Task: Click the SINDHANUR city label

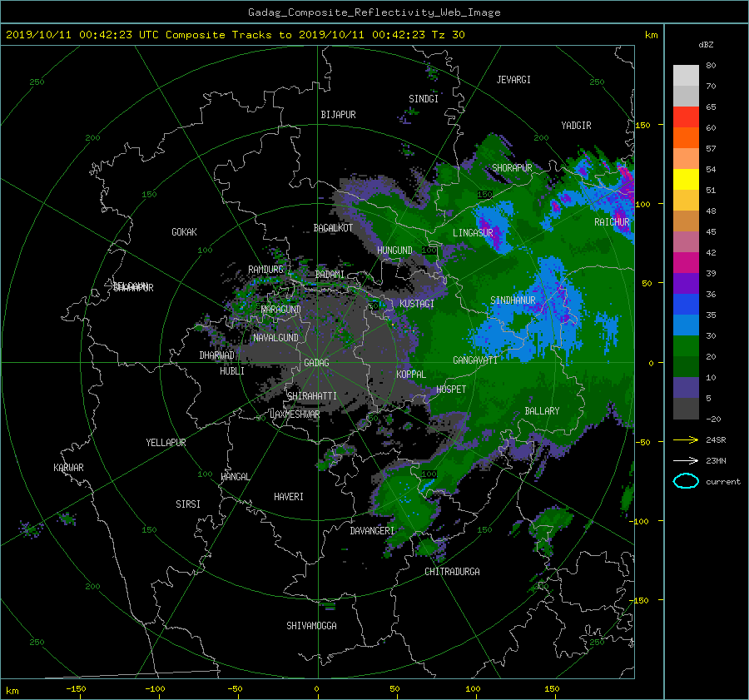Action: click(x=513, y=300)
